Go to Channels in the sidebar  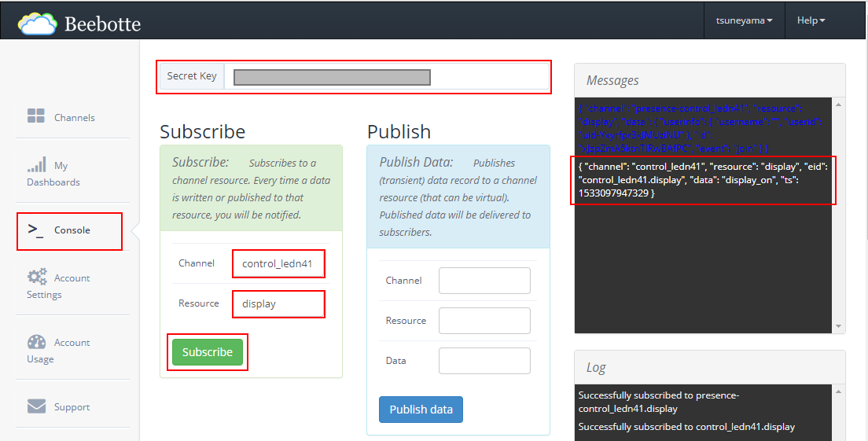coord(74,117)
